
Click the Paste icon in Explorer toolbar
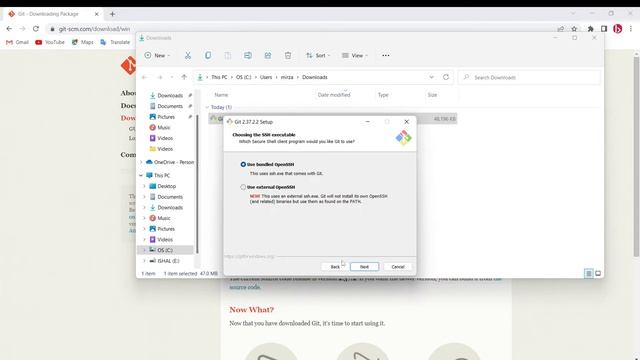click(228, 56)
